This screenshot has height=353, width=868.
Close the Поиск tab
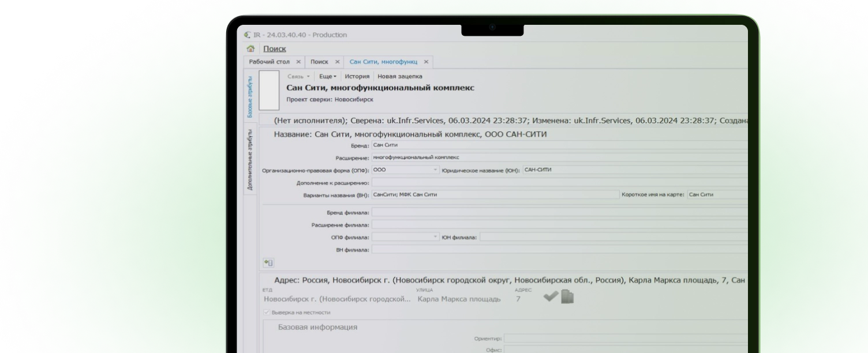[338, 62]
